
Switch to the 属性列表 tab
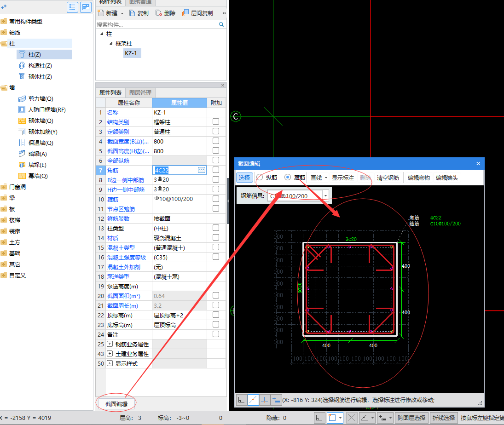click(110, 92)
